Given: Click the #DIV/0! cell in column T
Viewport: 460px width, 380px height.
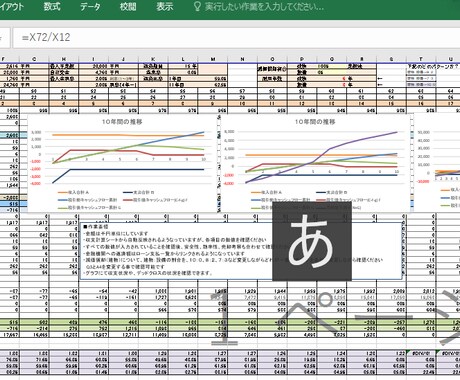Looking at the screenshot, I should point(421,352).
